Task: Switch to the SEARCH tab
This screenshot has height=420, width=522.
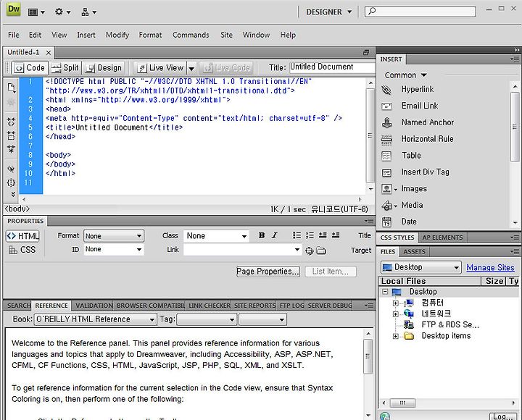Action: point(19,306)
